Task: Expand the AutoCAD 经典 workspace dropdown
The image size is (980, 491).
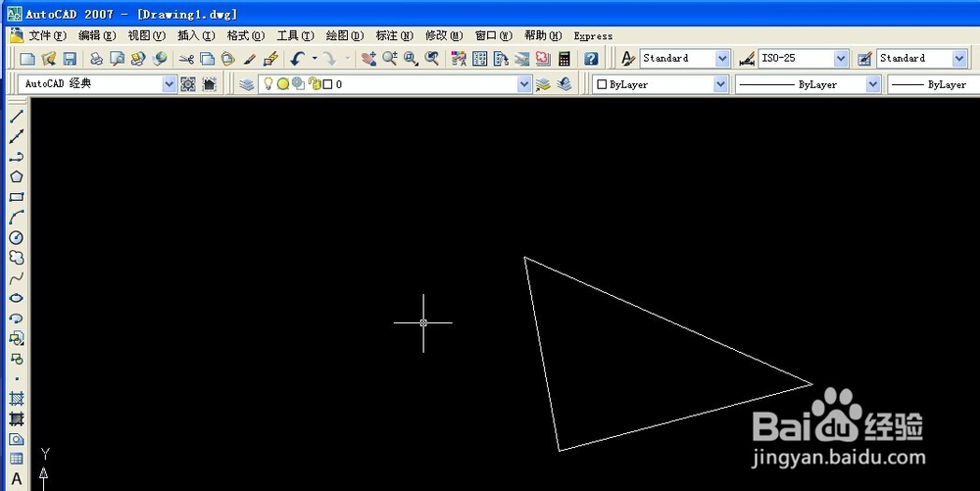Action: click(x=170, y=83)
